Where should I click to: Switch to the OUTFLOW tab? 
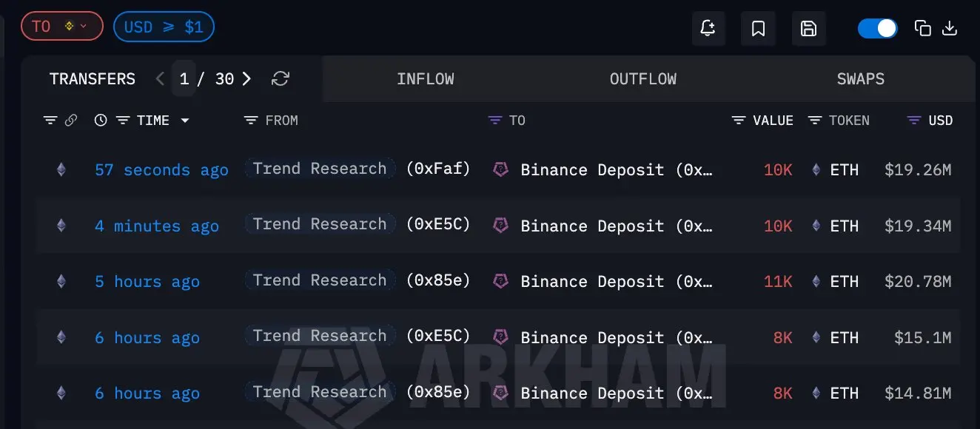(x=642, y=78)
